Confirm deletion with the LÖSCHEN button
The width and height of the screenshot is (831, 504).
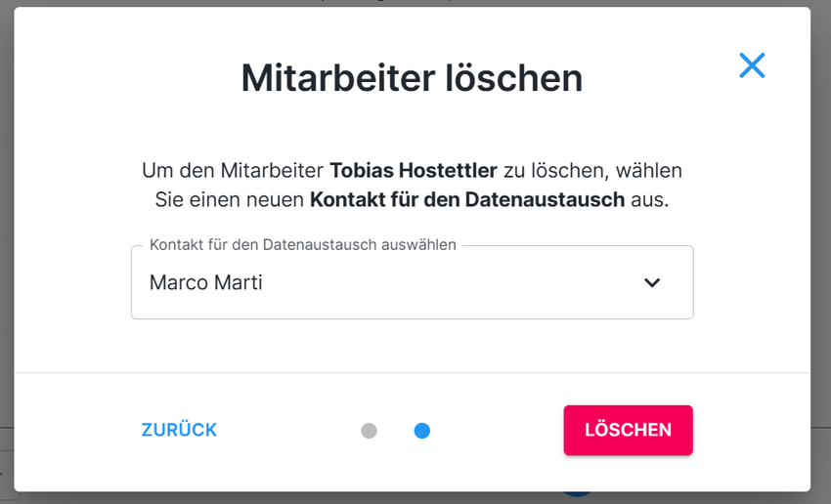(628, 430)
